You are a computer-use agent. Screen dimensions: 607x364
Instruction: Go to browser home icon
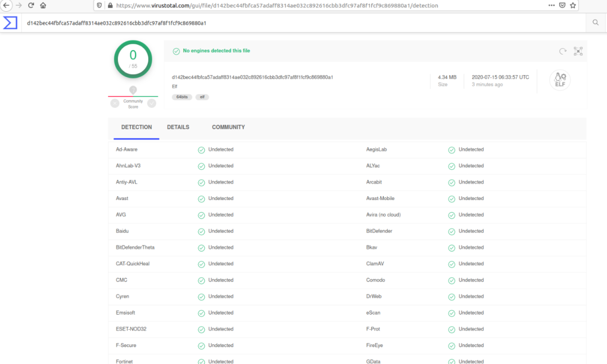coord(43,6)
